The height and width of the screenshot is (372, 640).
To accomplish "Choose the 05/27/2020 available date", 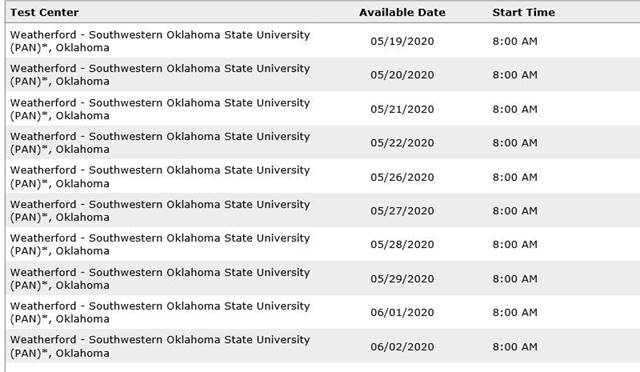I will tap(402, 211).
